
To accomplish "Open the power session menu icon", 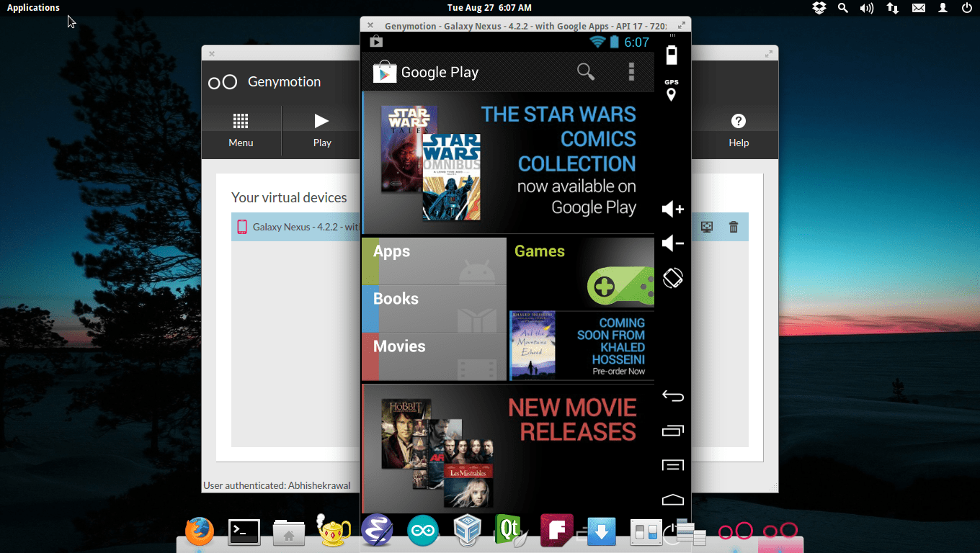I will pyautogui.click(x=967, y=8).
